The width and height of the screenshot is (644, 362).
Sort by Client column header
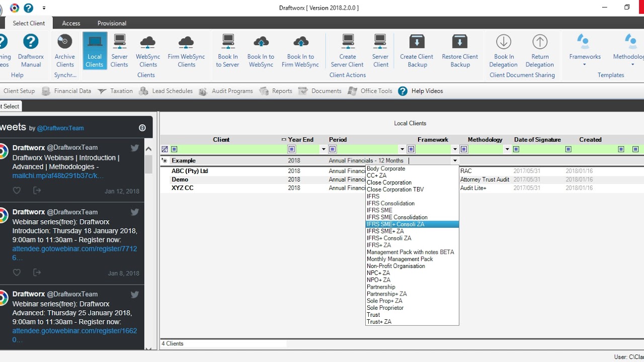221,140
